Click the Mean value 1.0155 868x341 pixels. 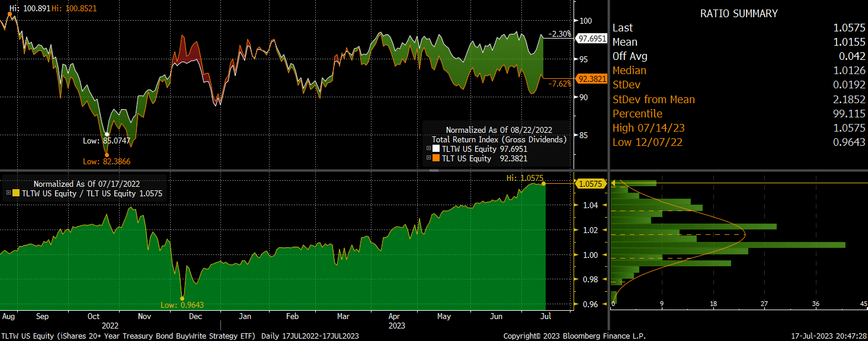tap(850, 42)
